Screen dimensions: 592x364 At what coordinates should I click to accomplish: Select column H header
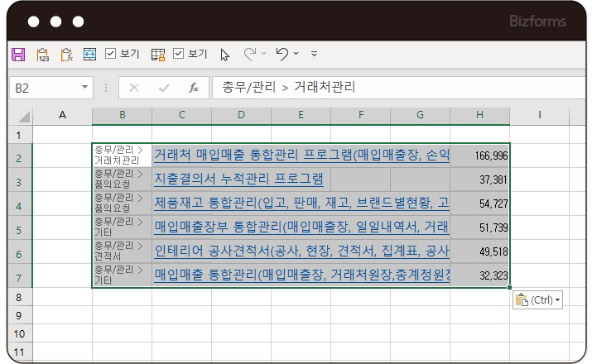click(480, 115)
